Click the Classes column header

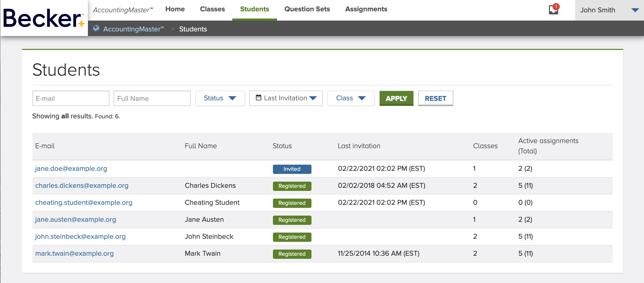(485, 146)
